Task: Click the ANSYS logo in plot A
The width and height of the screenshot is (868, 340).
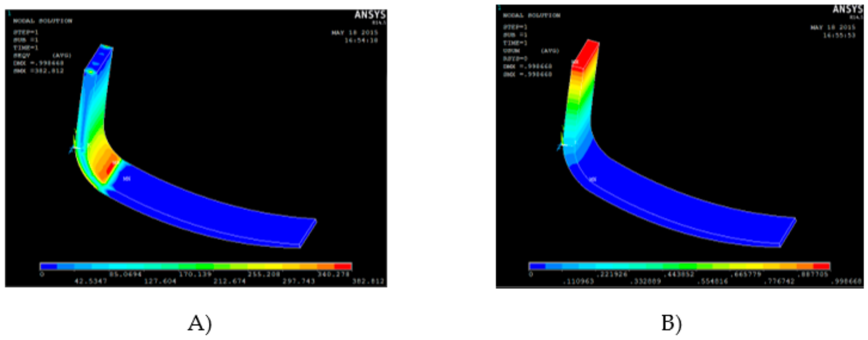Action: (x=370, y=15)
